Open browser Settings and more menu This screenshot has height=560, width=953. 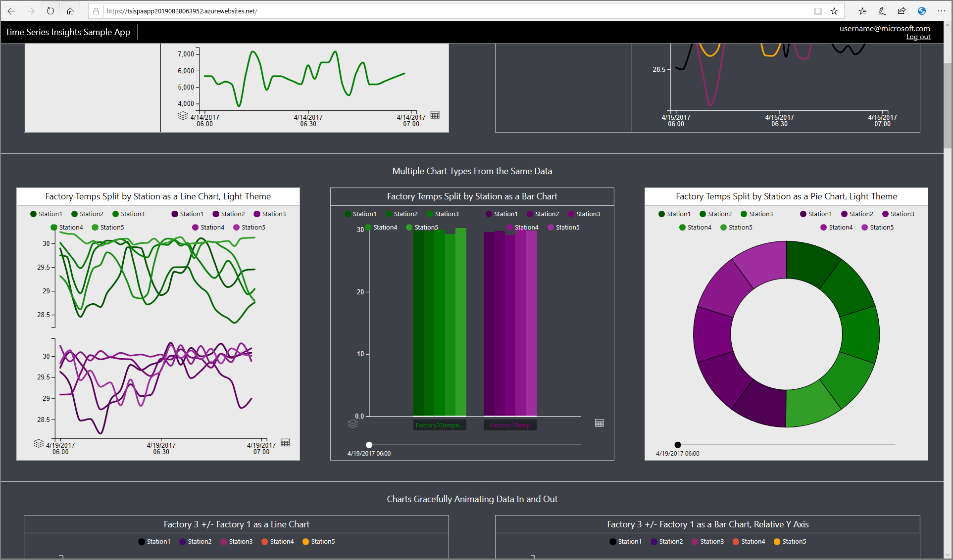point(941,11)
